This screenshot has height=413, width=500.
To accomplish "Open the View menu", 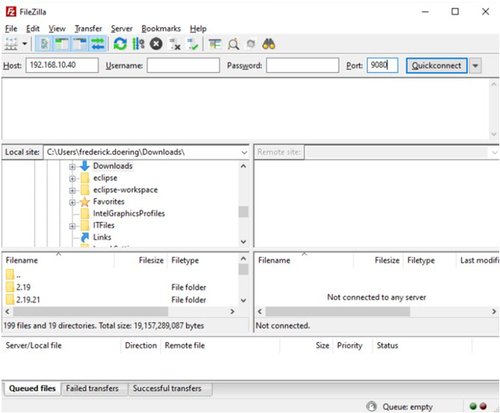I will (57, 29).
